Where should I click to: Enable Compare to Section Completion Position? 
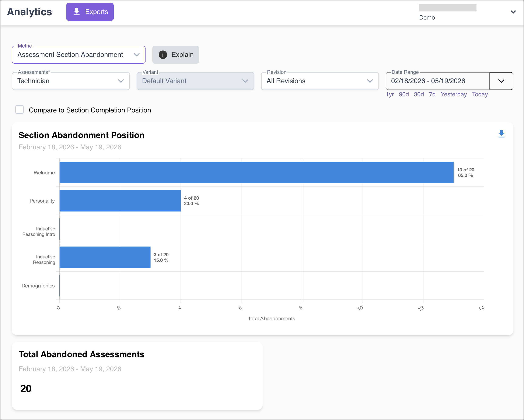pos(20,110)
